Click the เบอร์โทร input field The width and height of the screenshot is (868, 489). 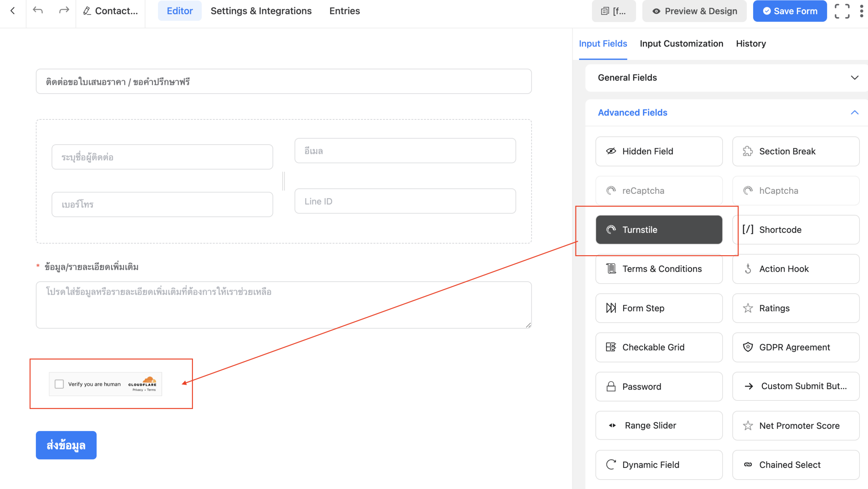tap(162, 205)
